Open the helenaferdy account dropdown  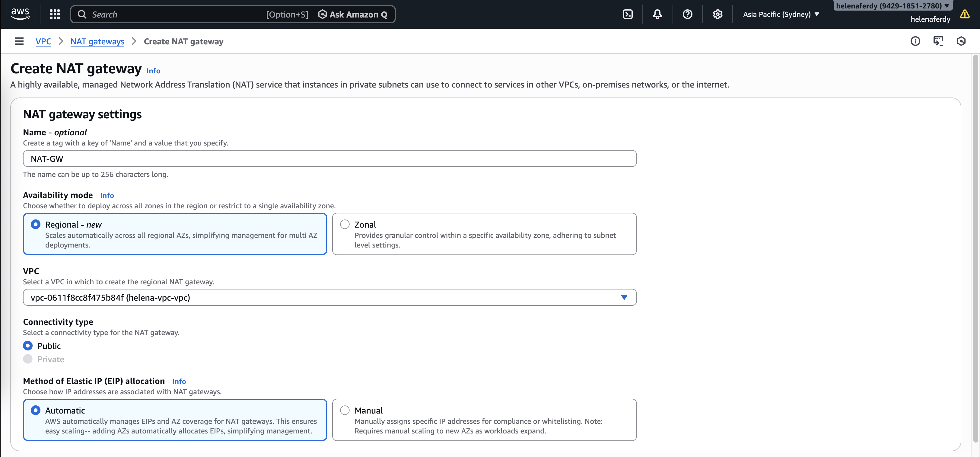coord(892,6)
